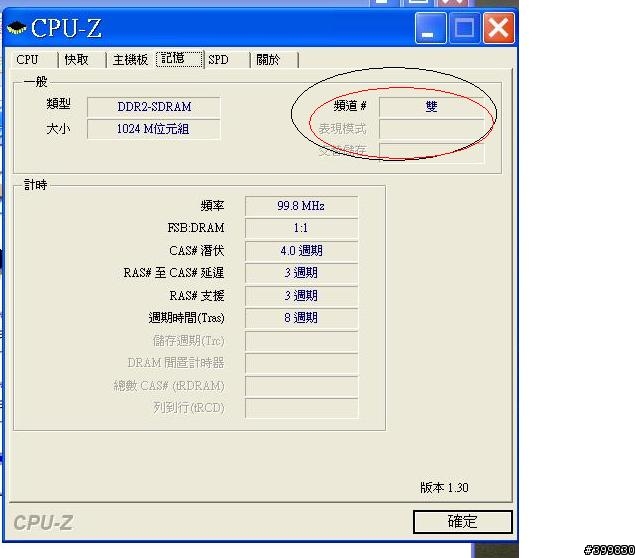
Task: Close the CPU-Z window
Action: coord(499,28)
